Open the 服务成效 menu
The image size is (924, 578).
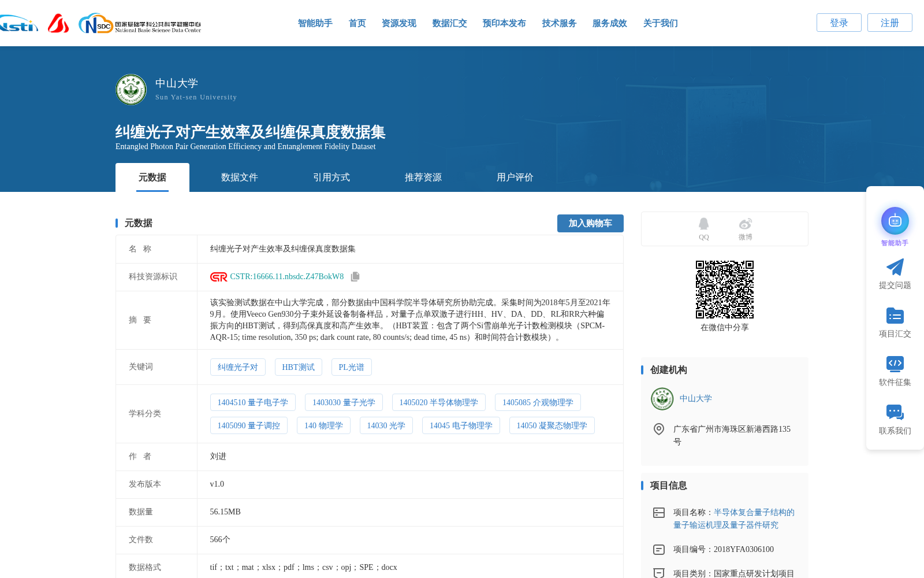coord(609,23)
